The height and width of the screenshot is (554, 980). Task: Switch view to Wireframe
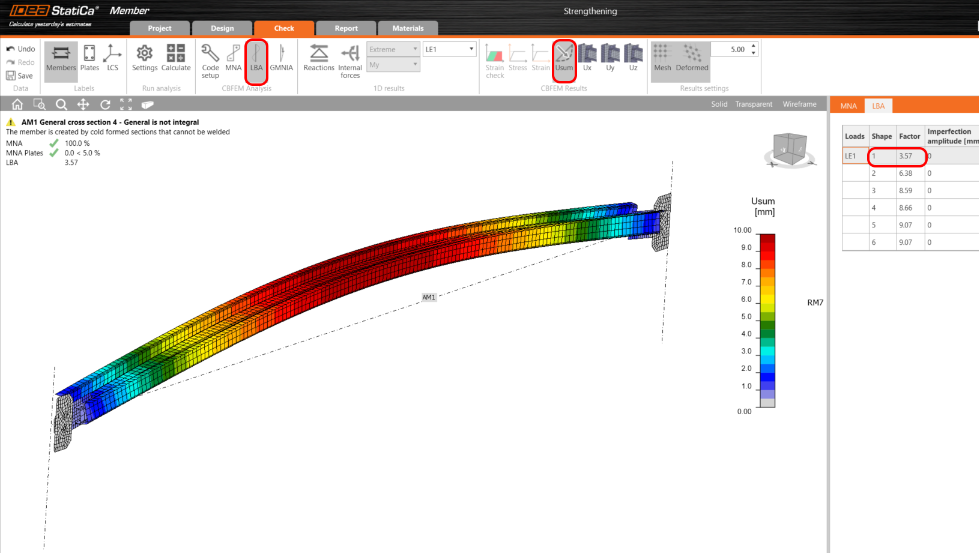[x=799, y=104]
